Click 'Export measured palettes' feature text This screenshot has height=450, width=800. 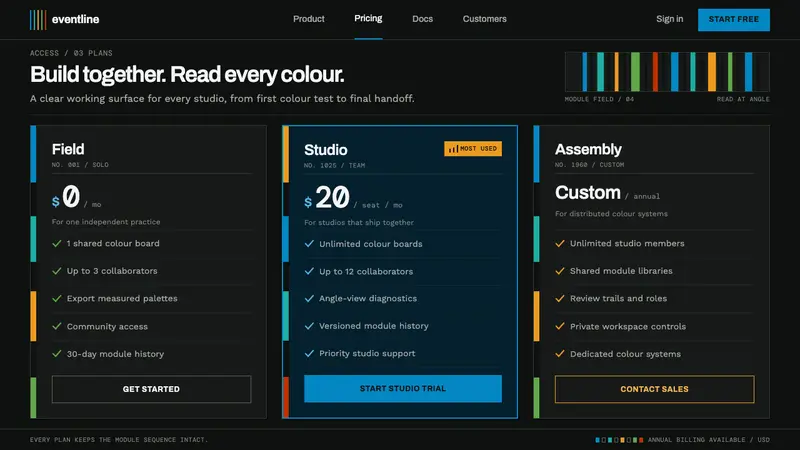coord(122,298)
